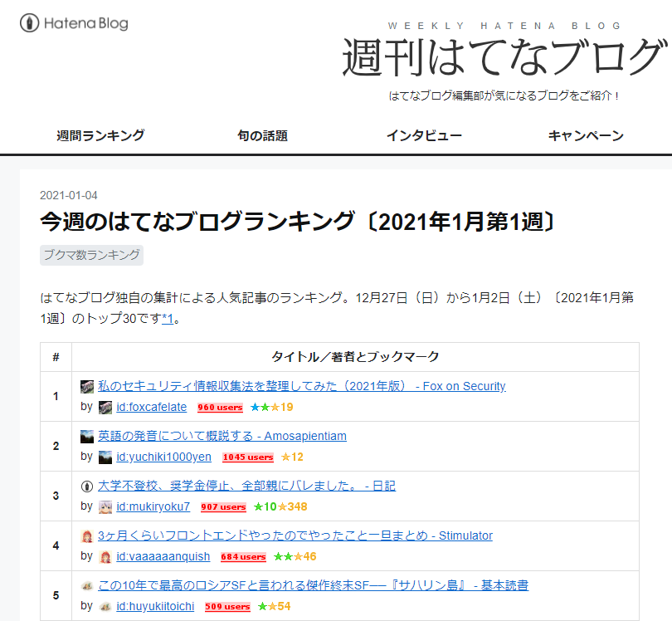The image size is (672, 621).
Task: Click the 907 users bookmark badge
Action: (x=223, y=507)
